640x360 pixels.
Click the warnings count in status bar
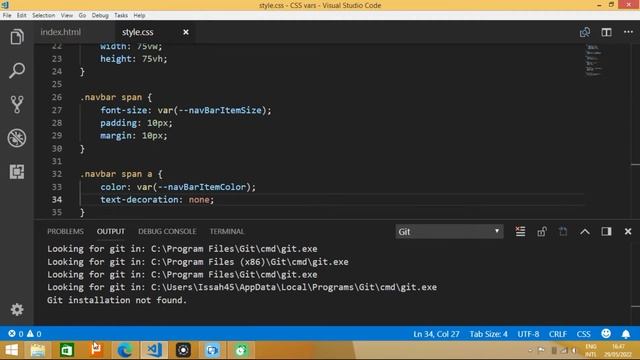coord(34,333)
